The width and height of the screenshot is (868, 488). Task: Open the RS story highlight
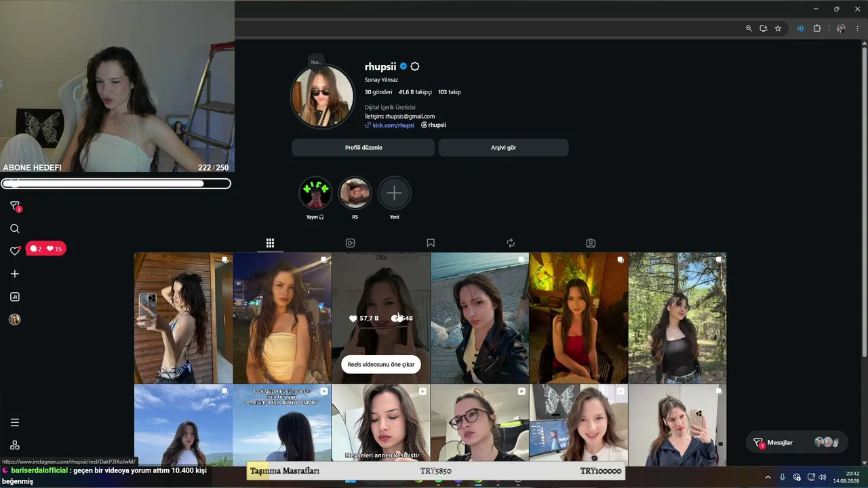tap(355, 193)
